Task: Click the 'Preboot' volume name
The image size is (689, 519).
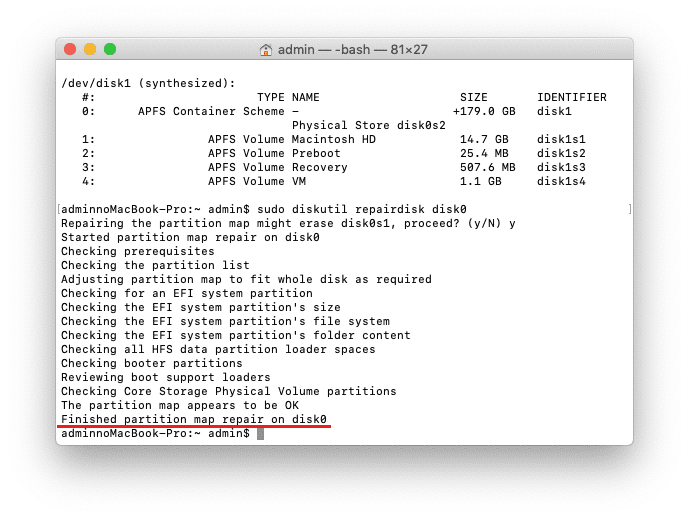Action: (316, 153)
